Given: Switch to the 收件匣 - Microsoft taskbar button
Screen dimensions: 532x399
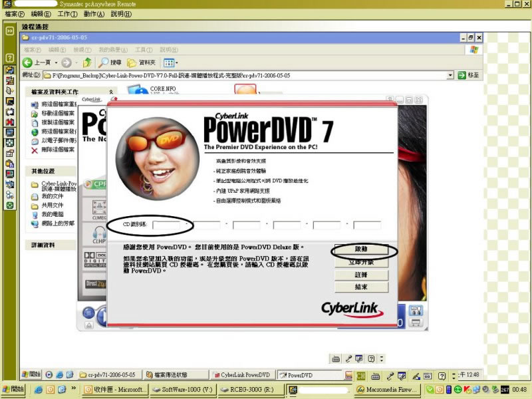Looking at the screenshot, I should point(115,390).
